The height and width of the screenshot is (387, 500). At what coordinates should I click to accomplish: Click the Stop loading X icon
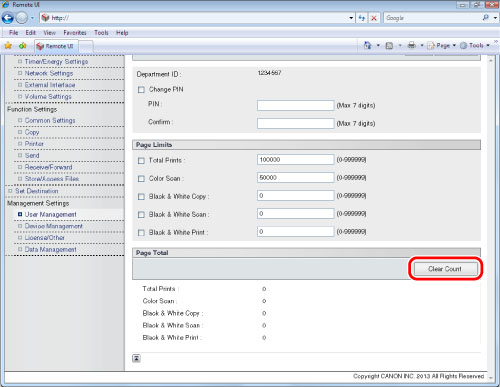(x=374, y=18)
